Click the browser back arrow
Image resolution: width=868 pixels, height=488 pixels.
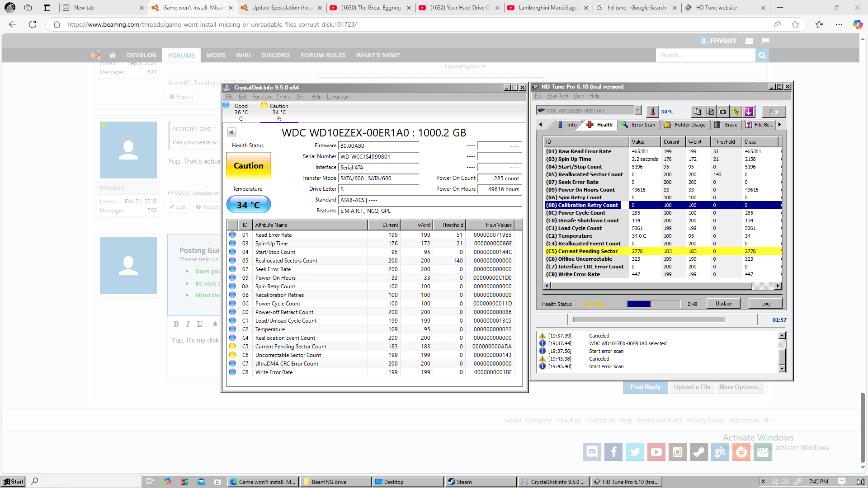pos(13,24)
